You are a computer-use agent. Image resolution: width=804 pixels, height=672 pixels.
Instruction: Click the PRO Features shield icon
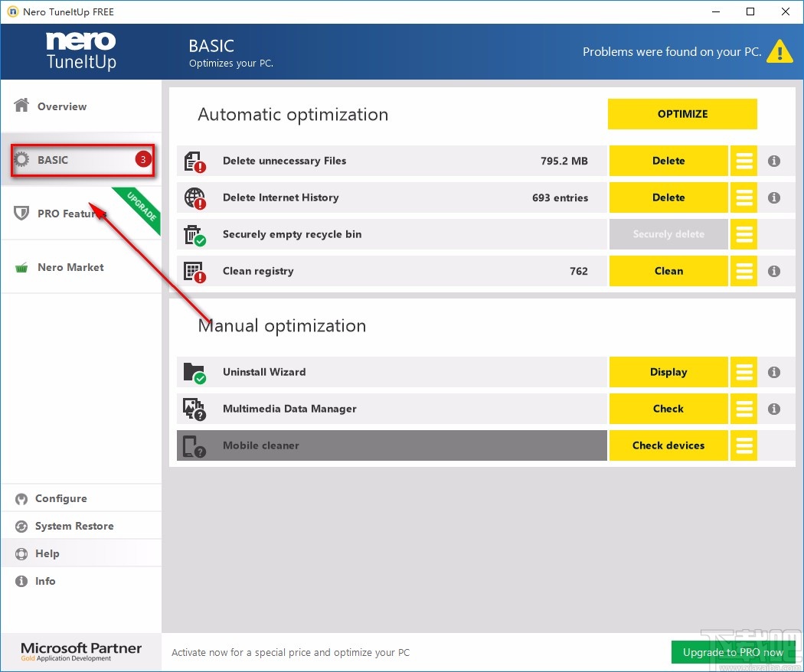tap(21, 213)
